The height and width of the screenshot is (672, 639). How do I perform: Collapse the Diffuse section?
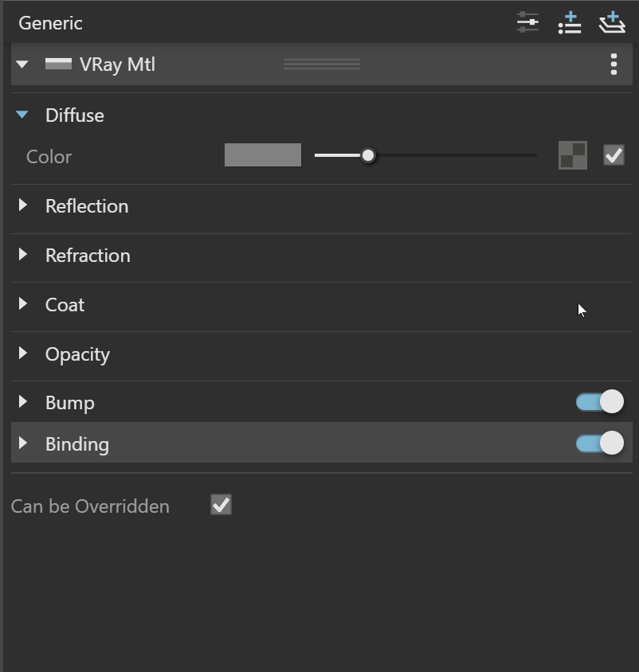click(x=22, y=115)
